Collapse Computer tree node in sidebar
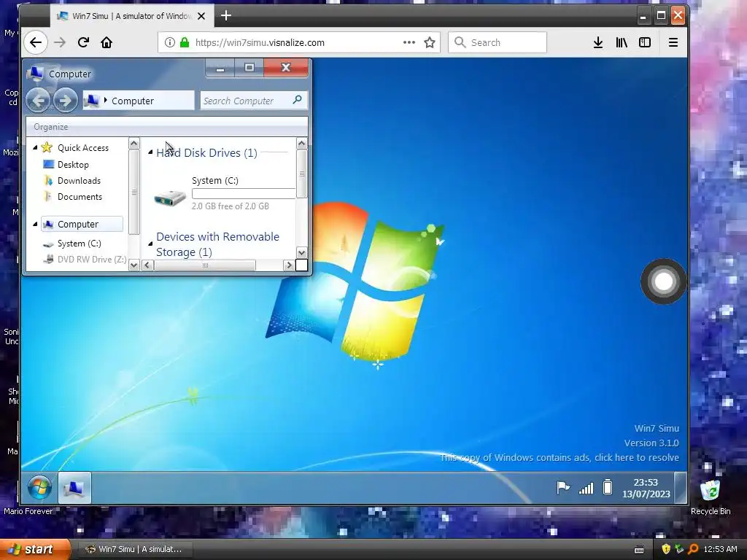 point(35,224)
